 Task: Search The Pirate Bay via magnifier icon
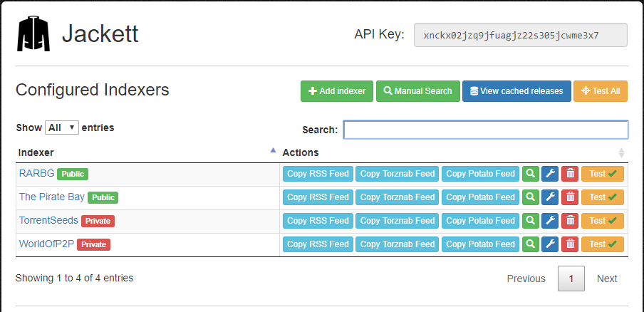[530, 197]
